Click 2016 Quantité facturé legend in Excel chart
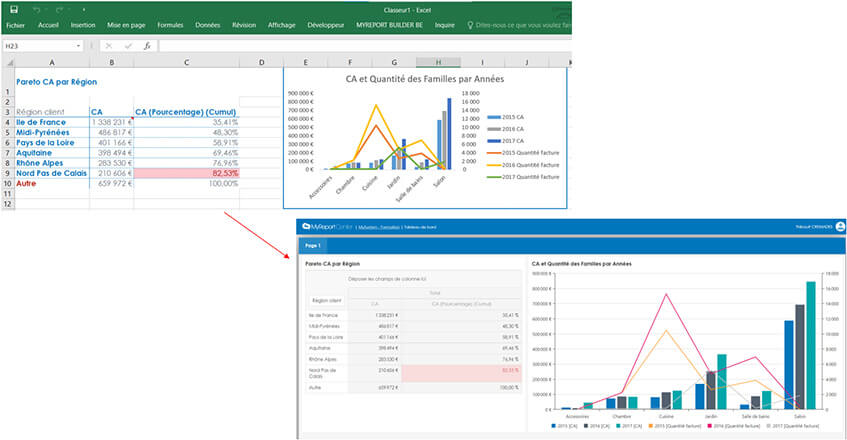The width and height of the screenshot is (847, 440). pos(523,165)
